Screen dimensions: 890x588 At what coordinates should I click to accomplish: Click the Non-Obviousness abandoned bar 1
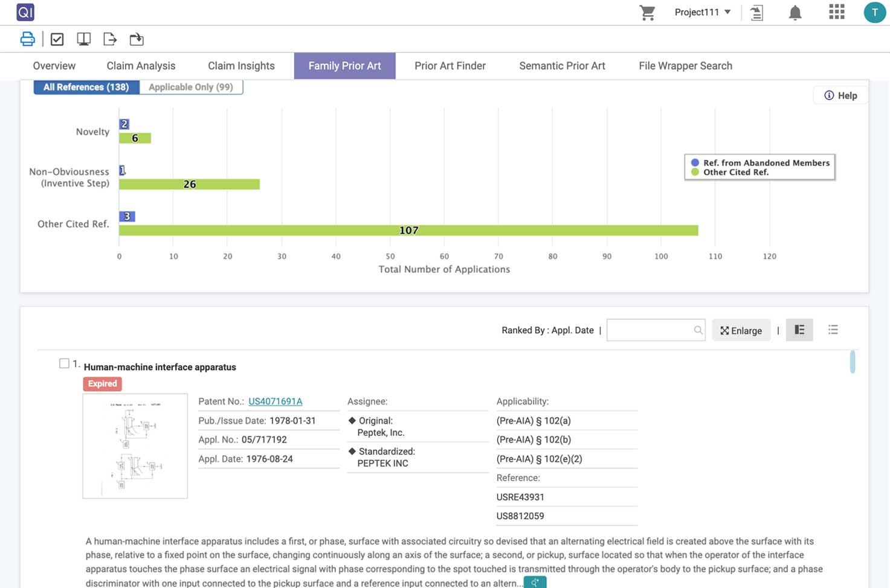point(122,170)
